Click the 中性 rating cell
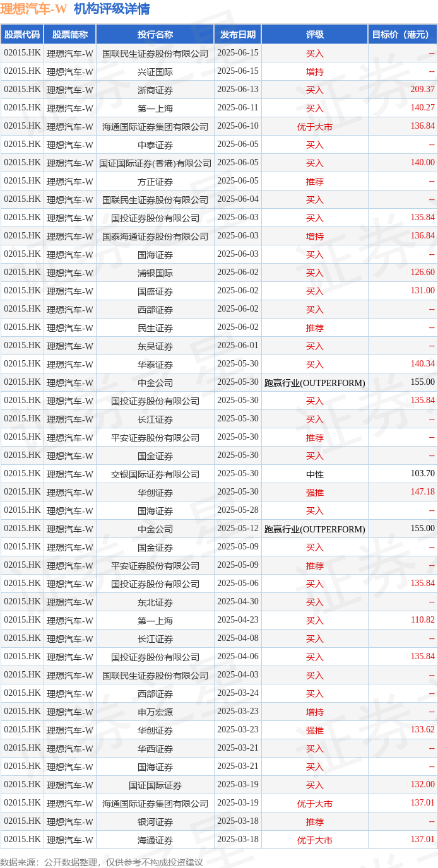 tap(314, 474)
